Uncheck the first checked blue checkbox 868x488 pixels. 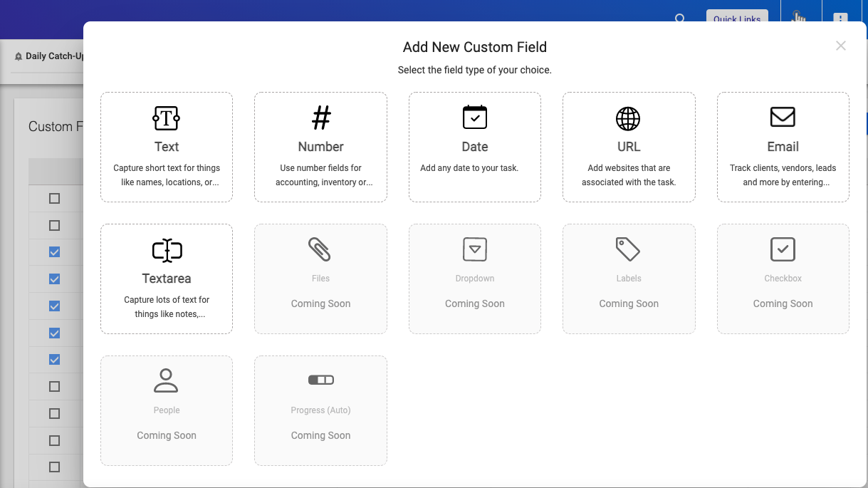(54, 252)
